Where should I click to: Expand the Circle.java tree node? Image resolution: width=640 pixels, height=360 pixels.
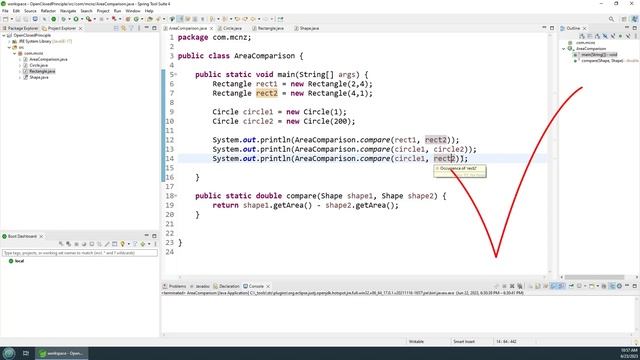coord(20,65)
